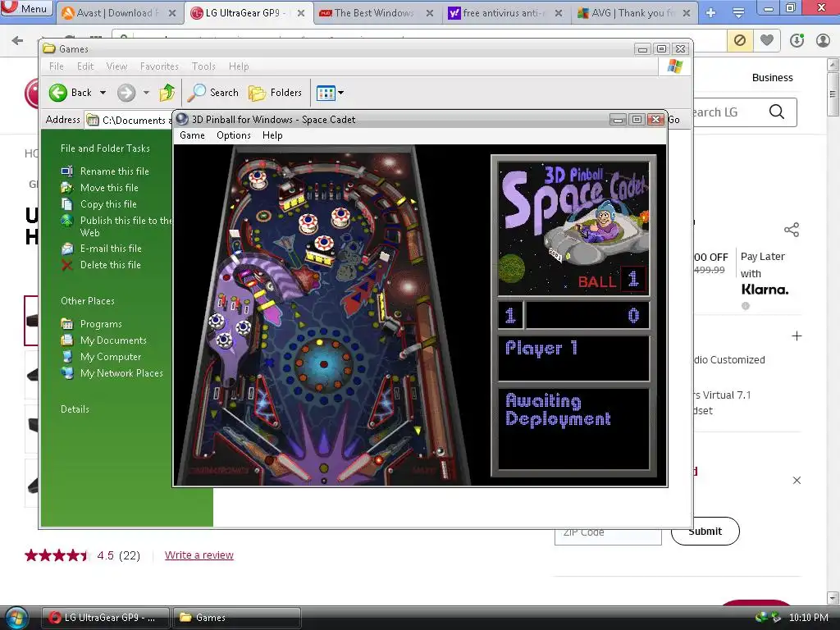
Task: Go up one folder level
Action: 167,93
